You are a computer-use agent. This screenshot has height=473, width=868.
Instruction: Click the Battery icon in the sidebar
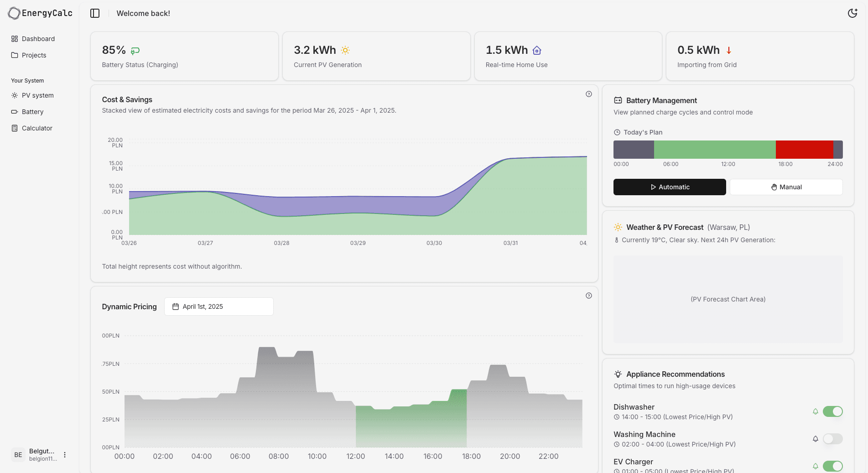coord(14,112)
